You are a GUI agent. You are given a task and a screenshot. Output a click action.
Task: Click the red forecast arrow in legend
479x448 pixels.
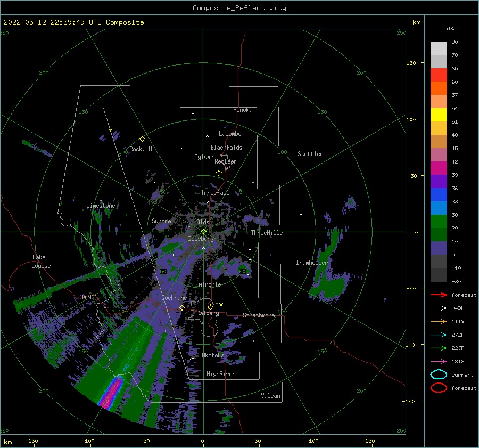pos(439,295)
